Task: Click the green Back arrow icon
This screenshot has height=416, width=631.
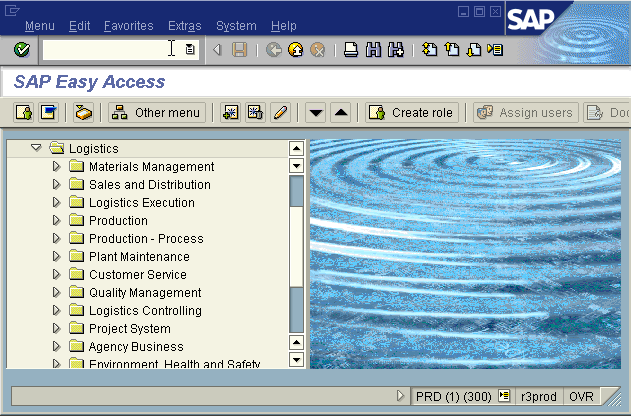Action: pyautogui.click(x=273, y=49)
